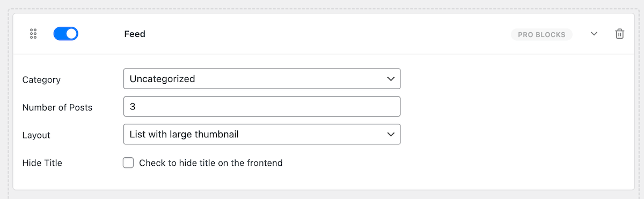Click the Category field label
Viewport: 644px width, 199px height.
click(41, 79)
